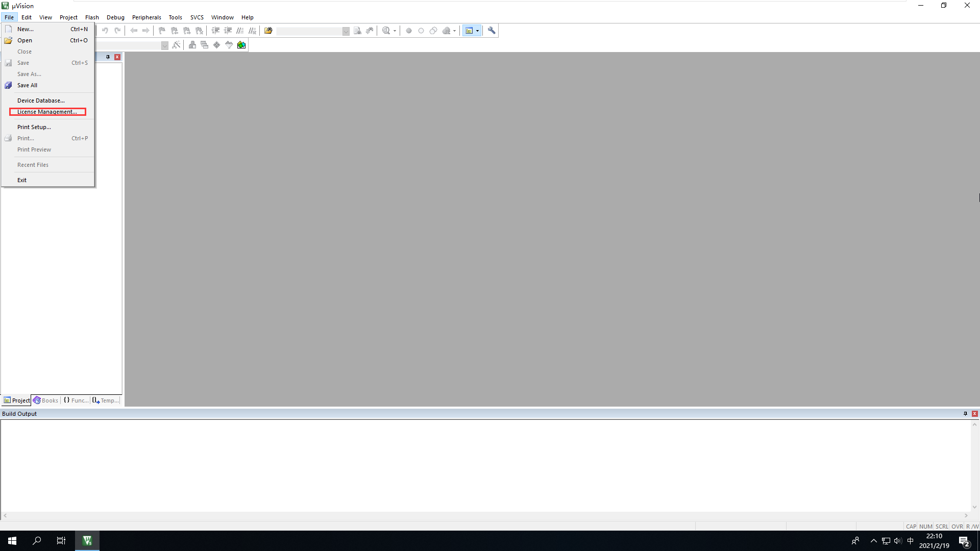Expand debug session dropdown arrow
The image size is (980, 551).
coord(395,31)
